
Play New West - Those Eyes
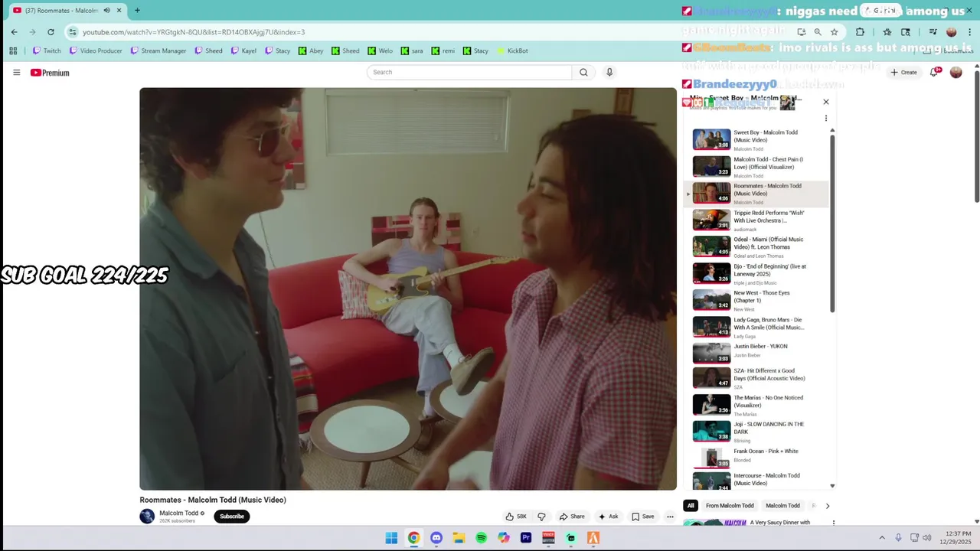pyautogui.click(x=754, y=300)
